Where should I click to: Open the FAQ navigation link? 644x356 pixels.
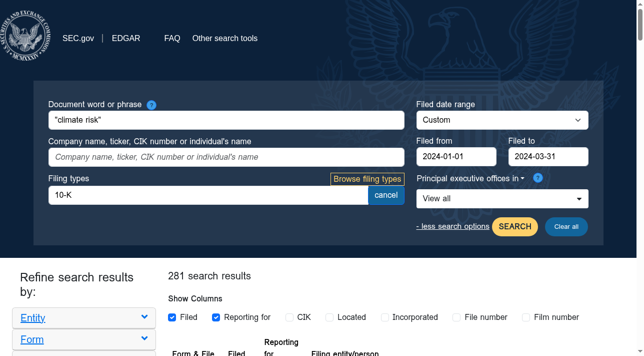(172, 39)
